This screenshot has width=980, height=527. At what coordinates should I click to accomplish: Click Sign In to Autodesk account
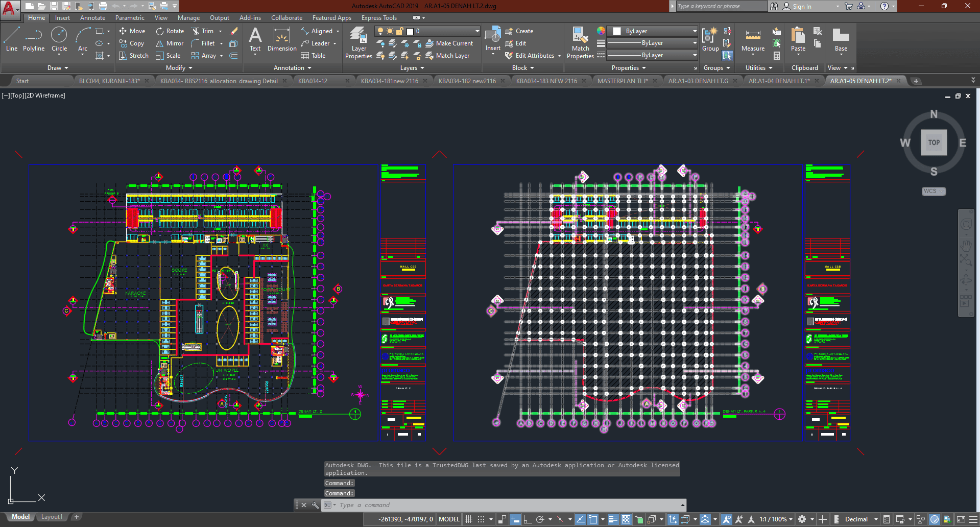coord(802,6)
